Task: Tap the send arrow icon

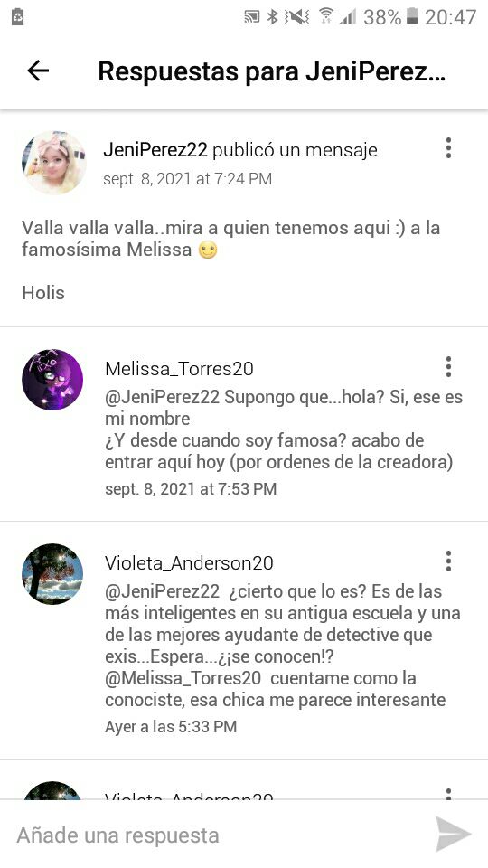Action: click(453, 834)
